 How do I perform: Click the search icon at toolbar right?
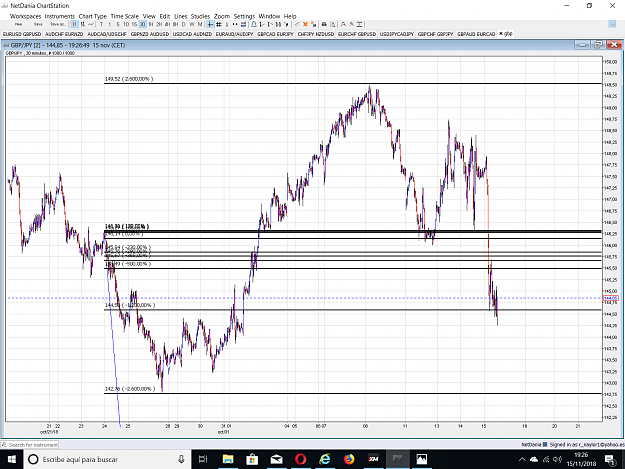pos(613,24)
